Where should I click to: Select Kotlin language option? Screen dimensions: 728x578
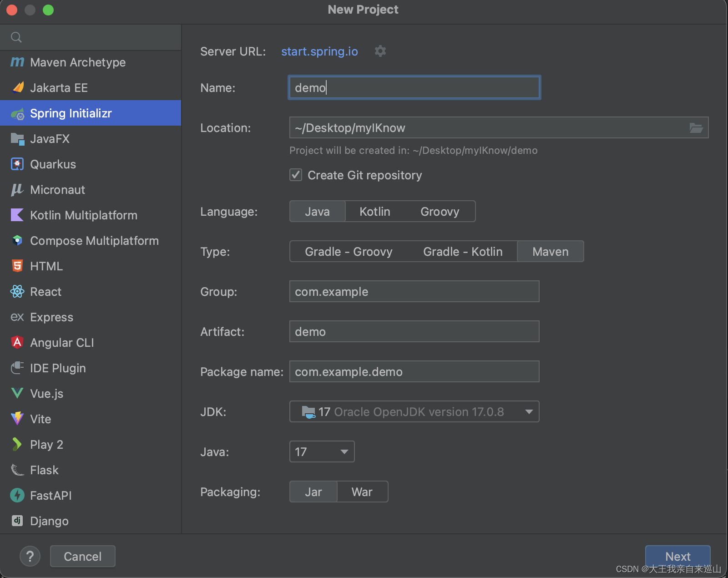375,211
